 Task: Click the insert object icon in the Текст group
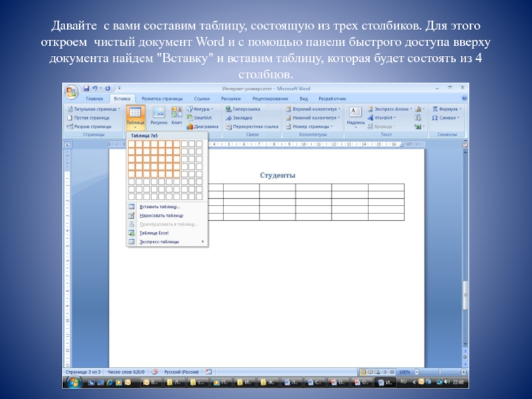tap(420, 126)
